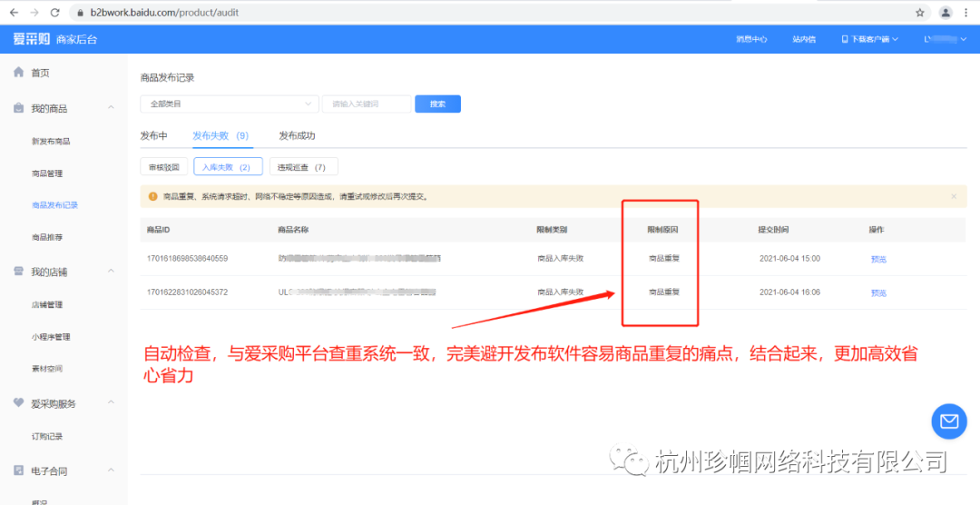Select the 入库失败 (2) filter
The height and width of the screenshot is (505, 980).
click(x=228, y=167)
